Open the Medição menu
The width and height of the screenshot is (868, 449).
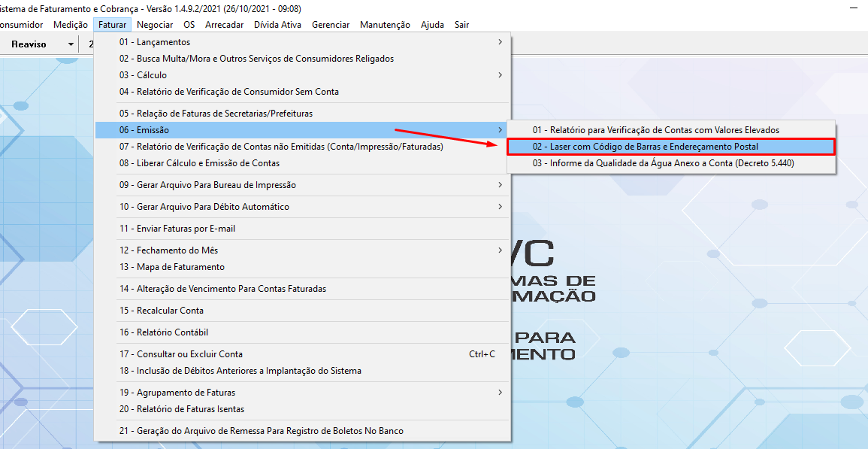point(71,25)
